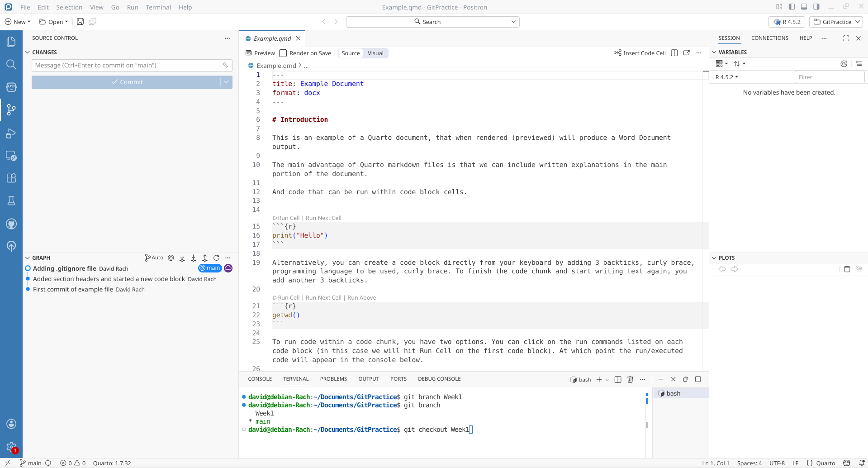Open the R 4.5.2 session dropdown
Image resolution: width=868 pixels, height=468 pixels.
point(726,77)
